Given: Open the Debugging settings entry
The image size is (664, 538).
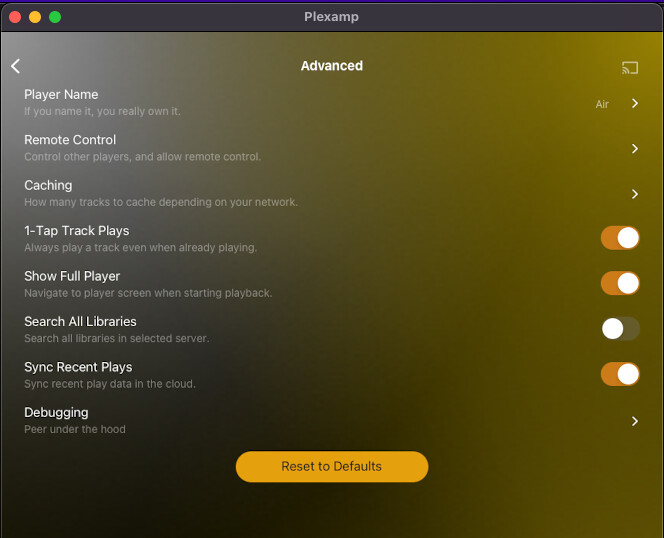Looking at the screenshot, I should point(332,420).
